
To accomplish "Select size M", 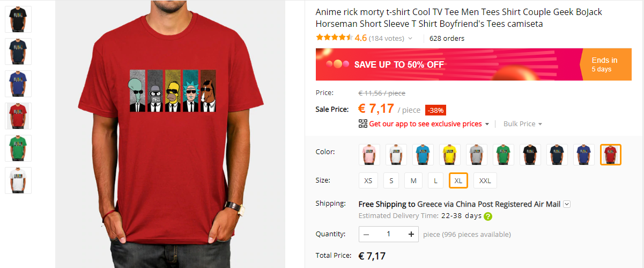I will pyautogui.click(x=413, y=180).
